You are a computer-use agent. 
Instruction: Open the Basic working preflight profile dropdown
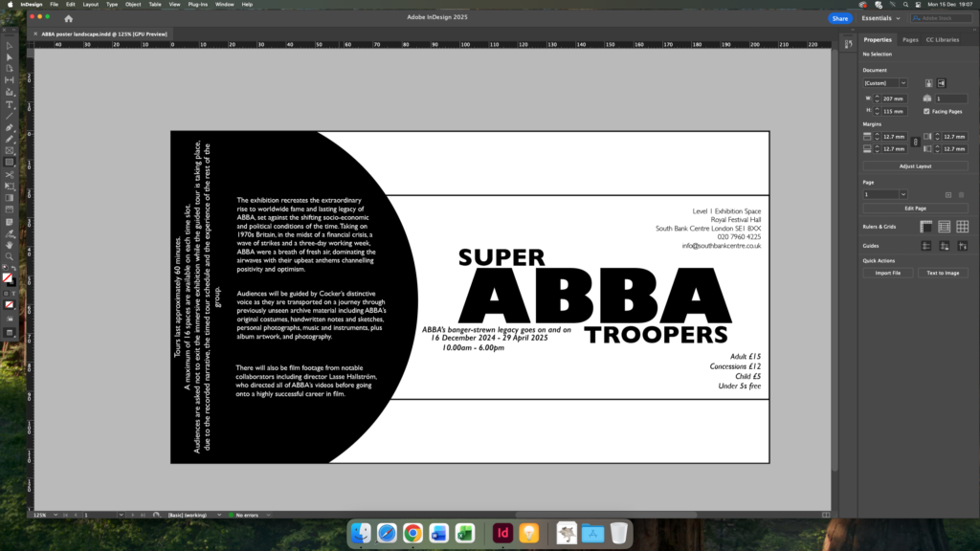click(219, 516)
